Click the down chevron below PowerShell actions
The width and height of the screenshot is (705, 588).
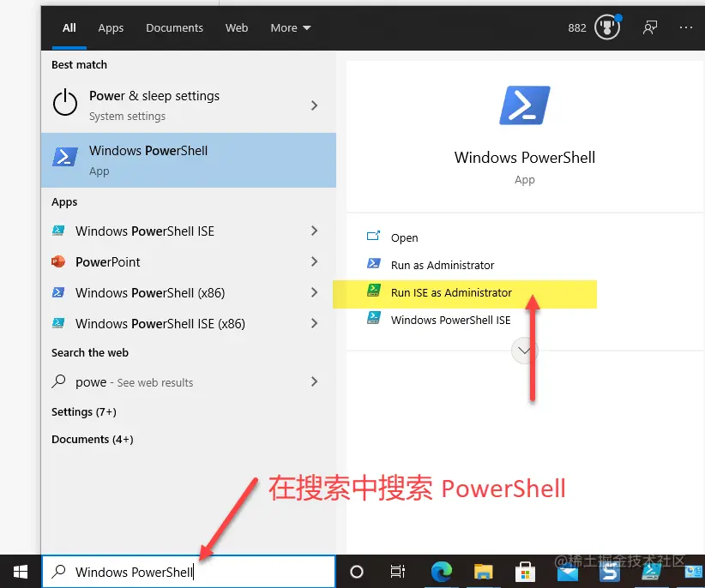[x=524, y=351]
